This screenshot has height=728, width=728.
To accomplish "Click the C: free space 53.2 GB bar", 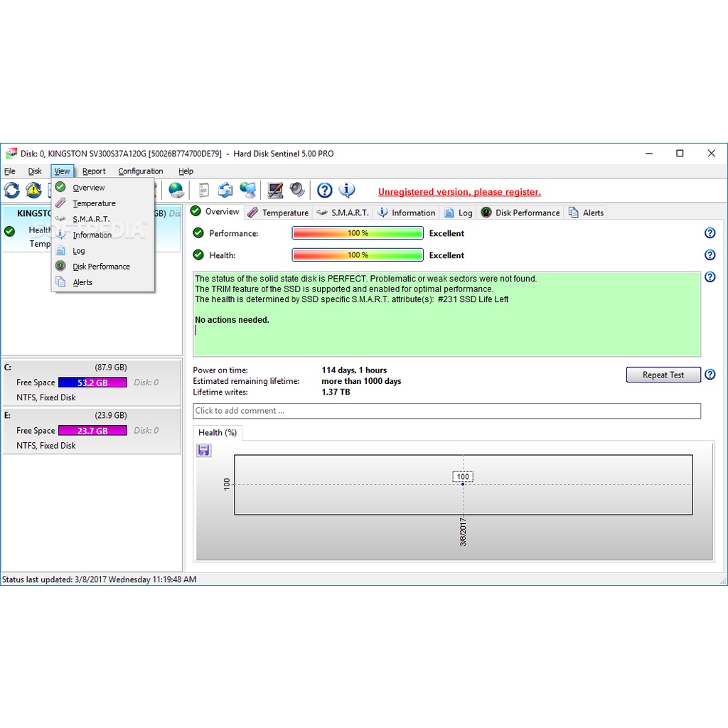I will [92, 382].
